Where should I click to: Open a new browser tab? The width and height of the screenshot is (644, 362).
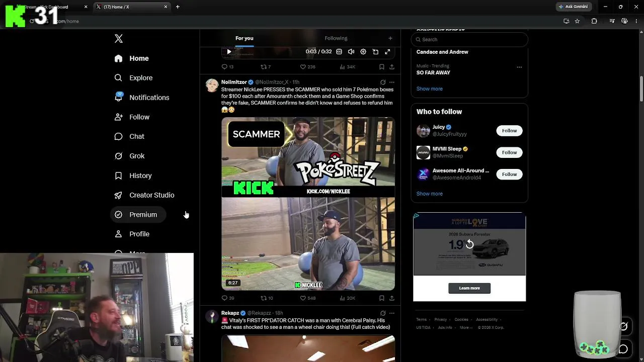(178, 7)
